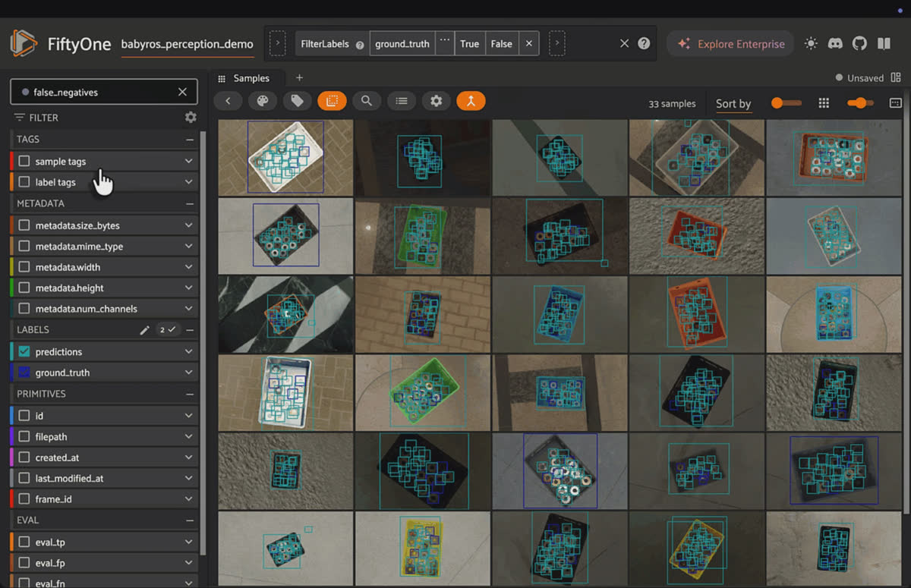Add a new panel with plus icon
Screen dimensions: 911x588
pos(299,78)
